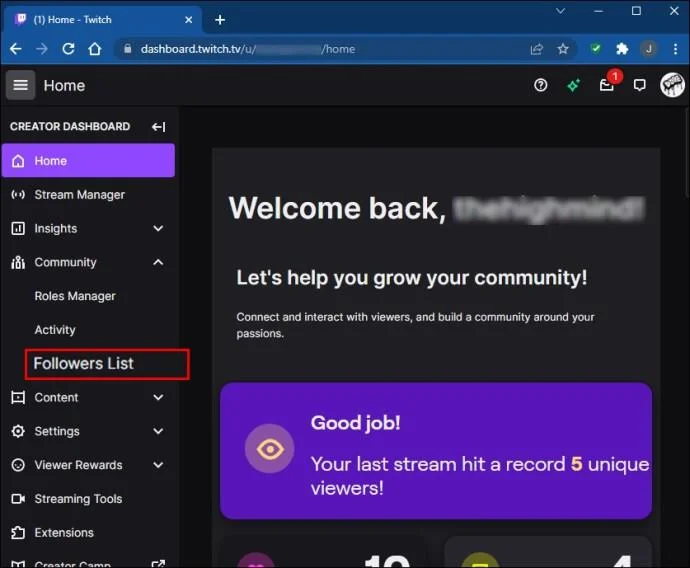Expand the Viewer Rewards section chevron
This screenshot has height=568, width=690.
158,465
